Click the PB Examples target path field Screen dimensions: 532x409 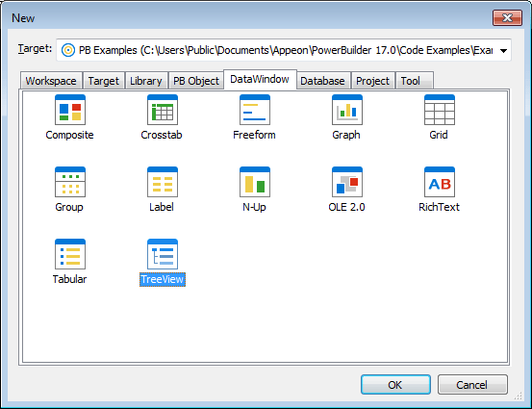tap(283, 50)
